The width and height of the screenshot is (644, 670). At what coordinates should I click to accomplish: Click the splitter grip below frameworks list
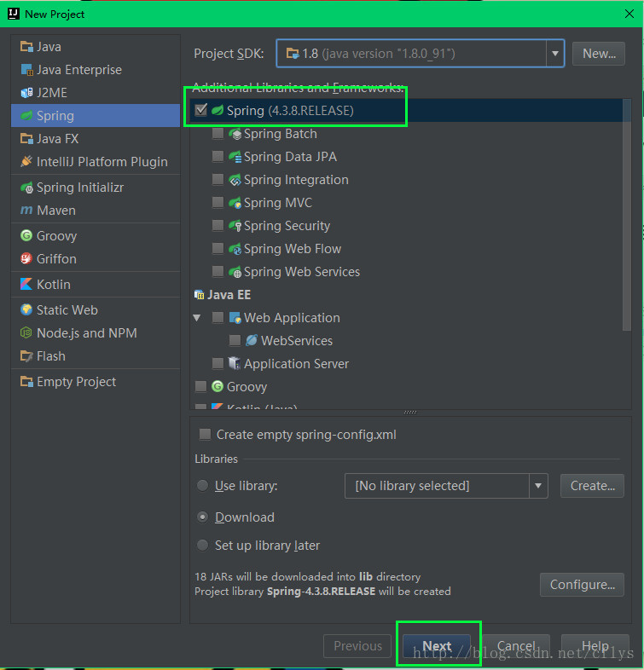click(x=410, y=413)
